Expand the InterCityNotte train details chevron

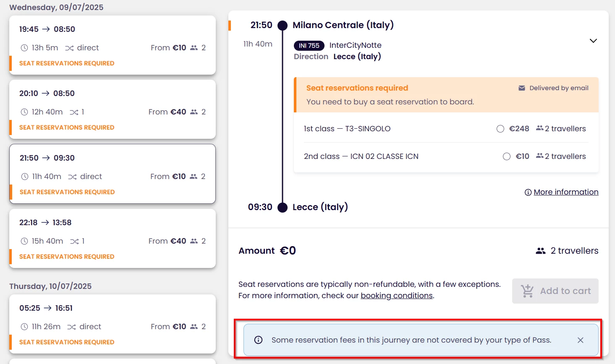(x=593, y=41)
